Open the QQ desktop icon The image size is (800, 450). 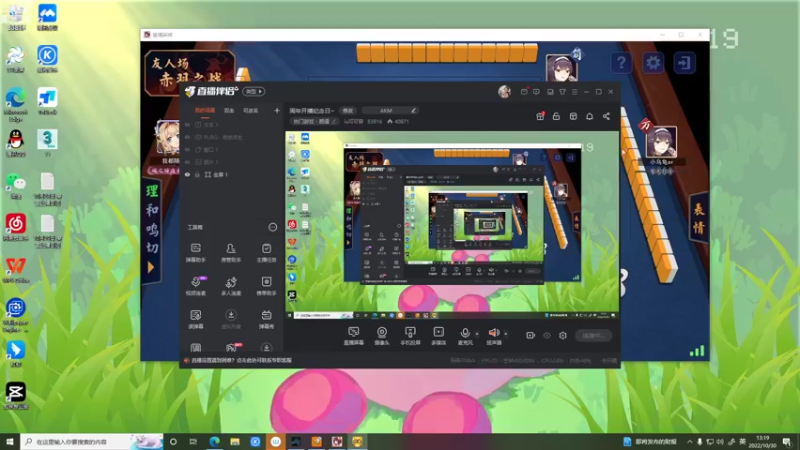coord(16,143)
